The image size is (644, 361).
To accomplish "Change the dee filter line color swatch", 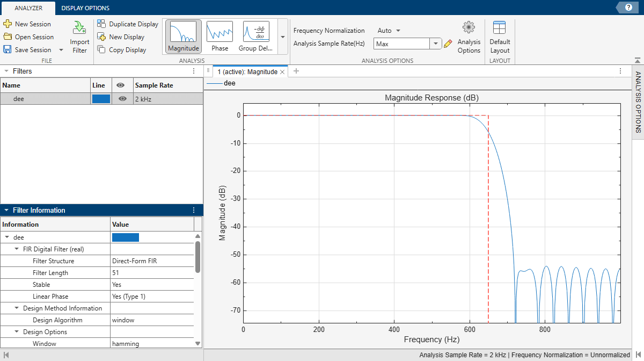I will click(x=101, y=99).
